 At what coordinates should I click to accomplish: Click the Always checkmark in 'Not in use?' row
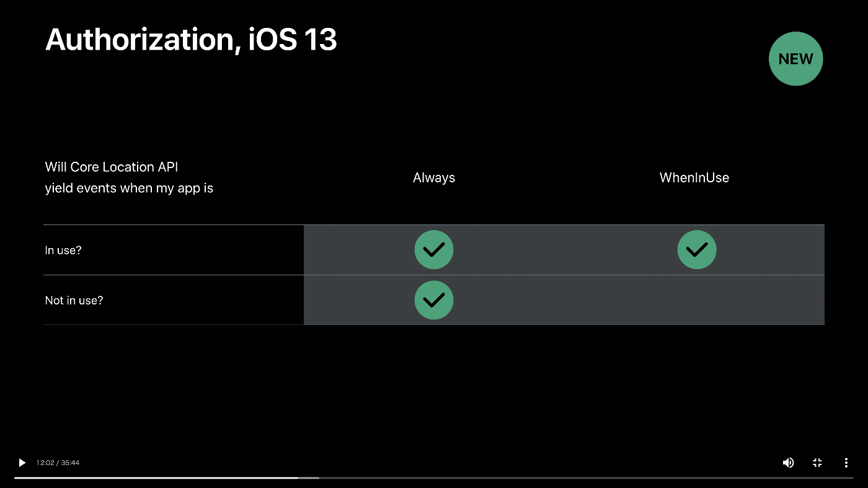pos(434,300)
